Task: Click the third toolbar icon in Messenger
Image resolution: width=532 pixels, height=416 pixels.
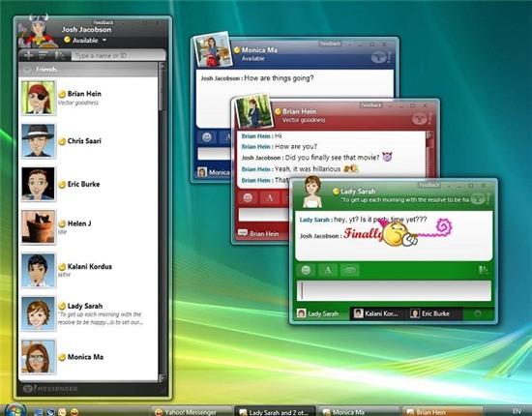Action: (60, 55)
